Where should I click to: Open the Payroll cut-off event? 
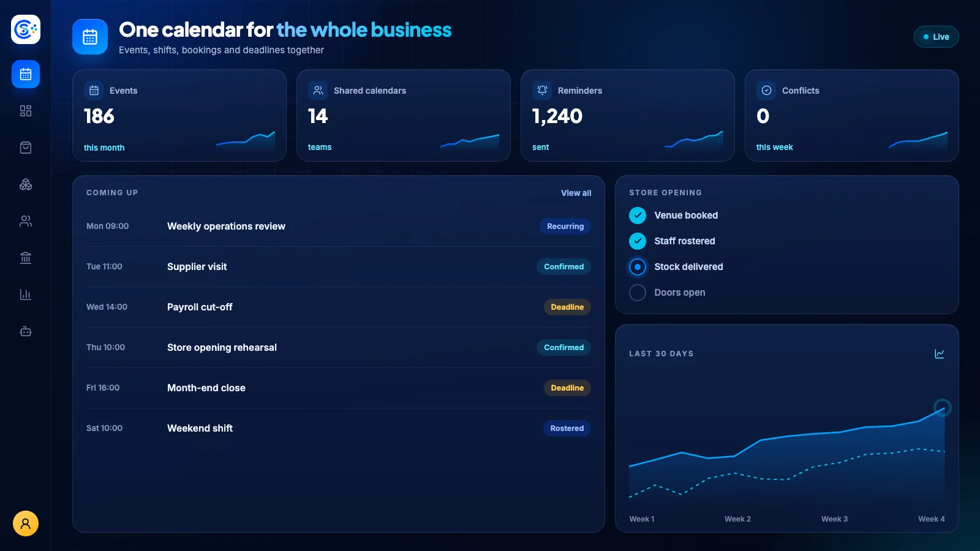339,307
